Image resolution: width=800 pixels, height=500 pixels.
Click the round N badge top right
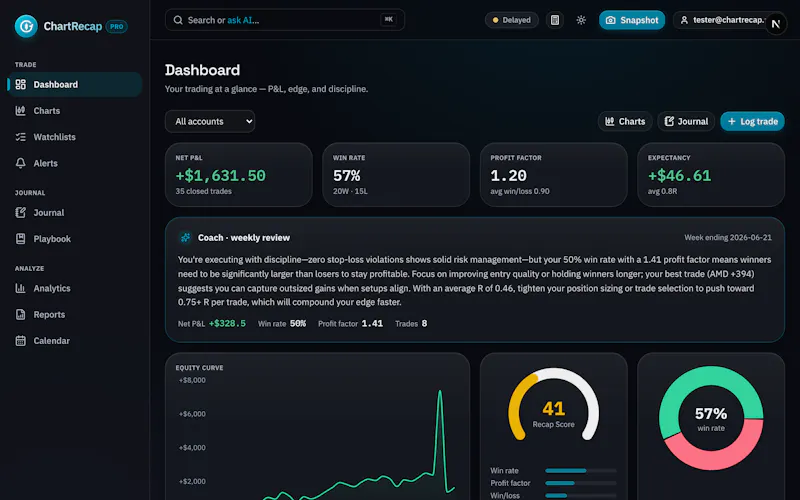[776, 24]
